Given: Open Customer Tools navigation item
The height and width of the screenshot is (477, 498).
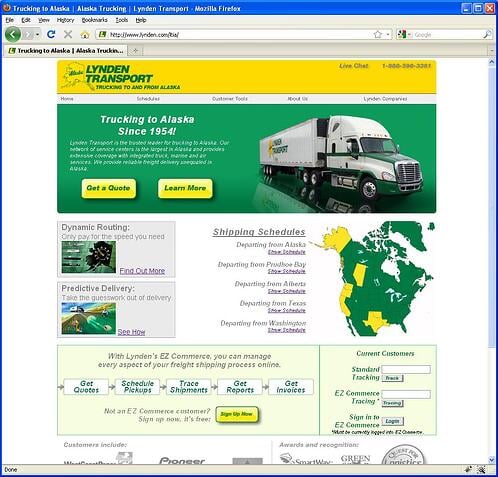Looking at the screenshot, I should [x=230, y=99].
